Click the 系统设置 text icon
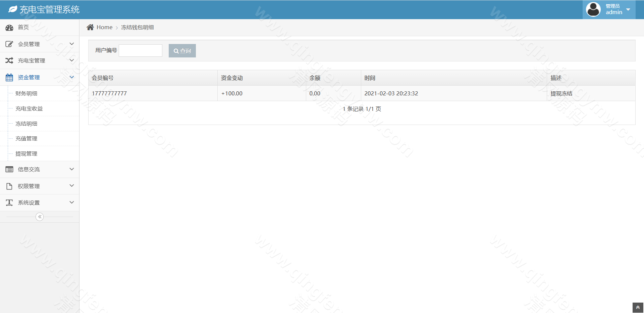The height and width of the screenshot is (313, 644). pos(9,203)
